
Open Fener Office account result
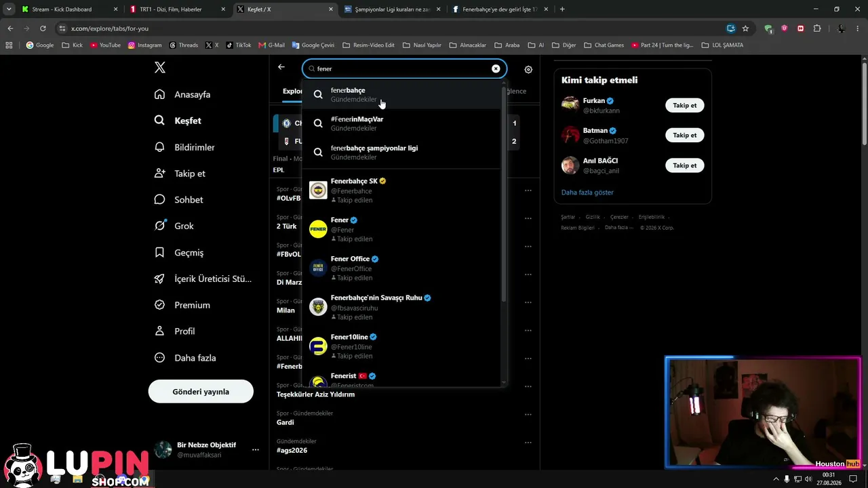tap(401, 268)
